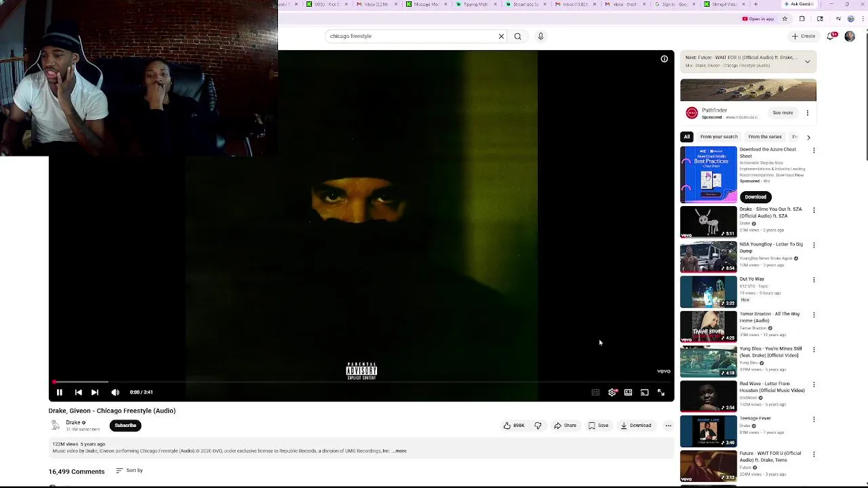This screenshot has width=868, height=488.
Task: Mute the player volume speaker icon
Action: 115,392
